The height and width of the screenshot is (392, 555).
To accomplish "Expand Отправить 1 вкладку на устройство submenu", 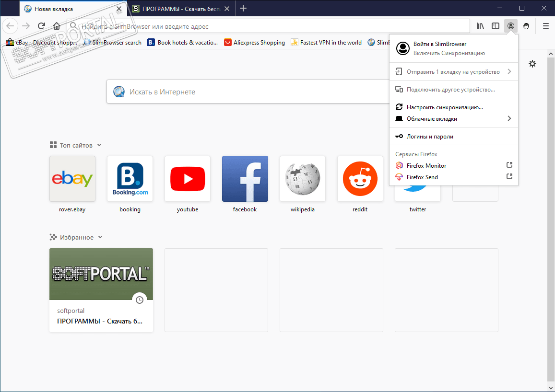I will point(454,72).
